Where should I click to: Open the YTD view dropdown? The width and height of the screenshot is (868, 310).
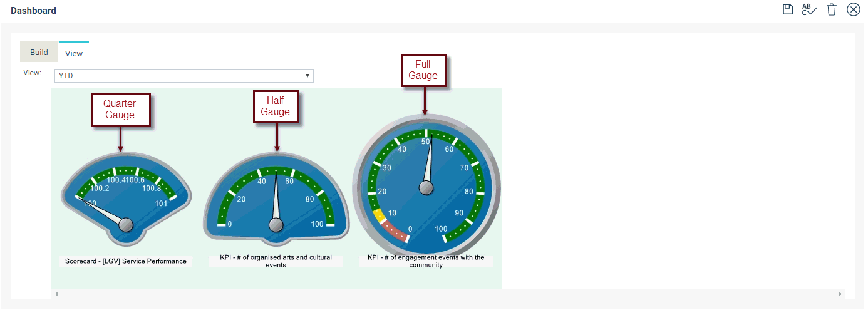pyautogui.click(x=184, y=76)
